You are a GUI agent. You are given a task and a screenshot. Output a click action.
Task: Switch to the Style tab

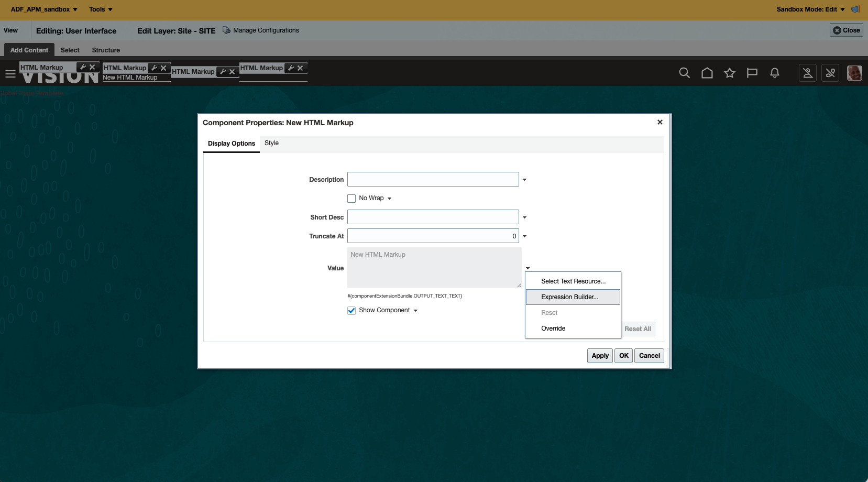(x=271, y=143)
